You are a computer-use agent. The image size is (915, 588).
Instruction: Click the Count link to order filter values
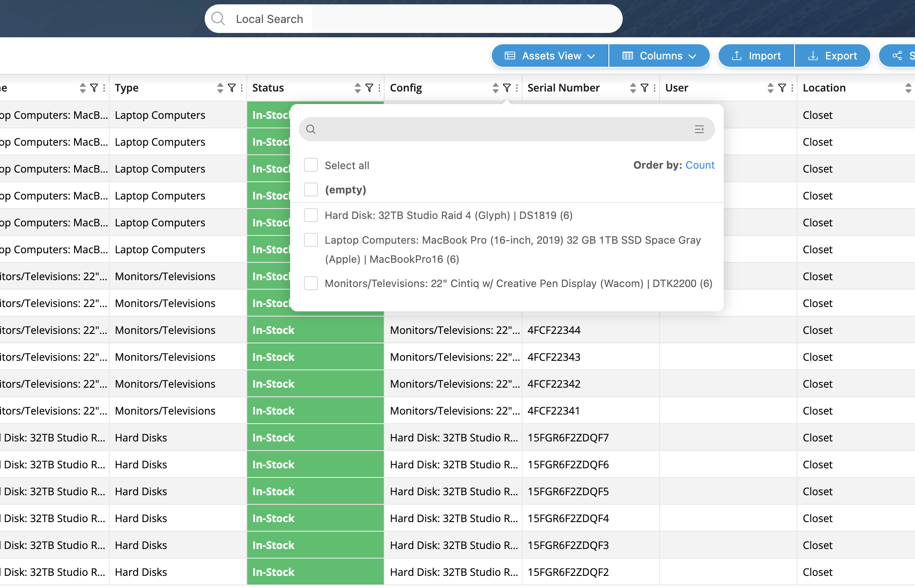pyautogui.click(x=699, y=165)
